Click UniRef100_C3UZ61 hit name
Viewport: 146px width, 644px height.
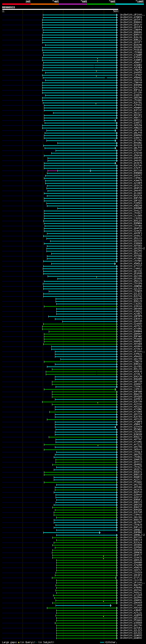[x=131, y=218]
